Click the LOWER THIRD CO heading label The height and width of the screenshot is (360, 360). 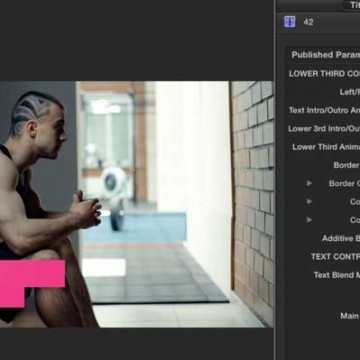(324, 74)
